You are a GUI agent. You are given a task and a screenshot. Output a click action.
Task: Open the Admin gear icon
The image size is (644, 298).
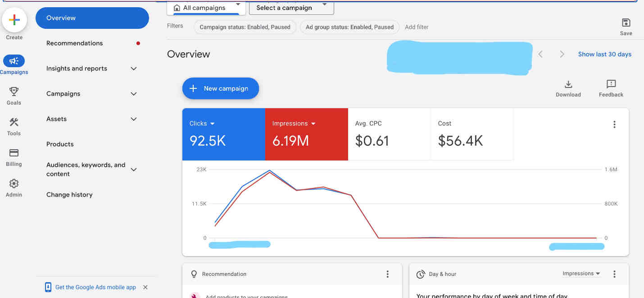(14, 183)
